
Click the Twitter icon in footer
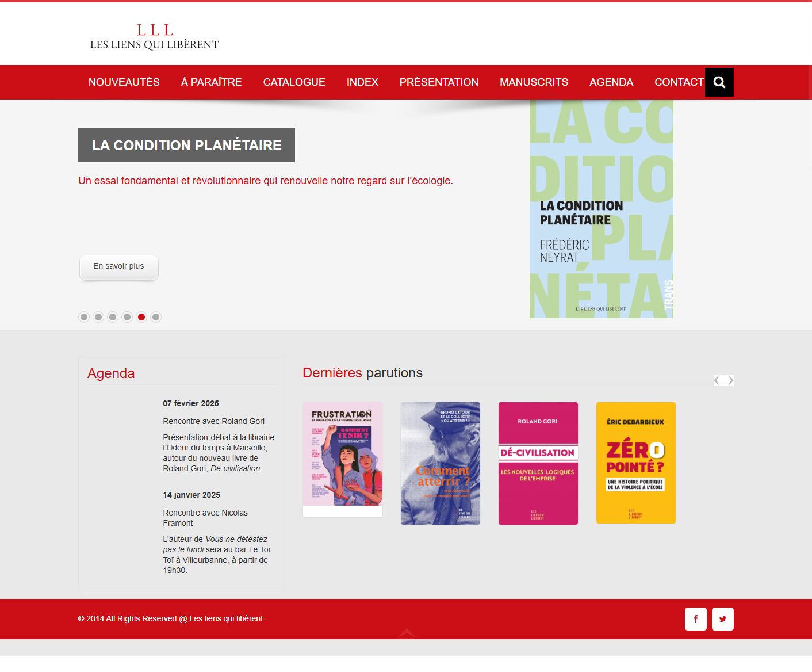pyautogui.click(x=722, y=619)
